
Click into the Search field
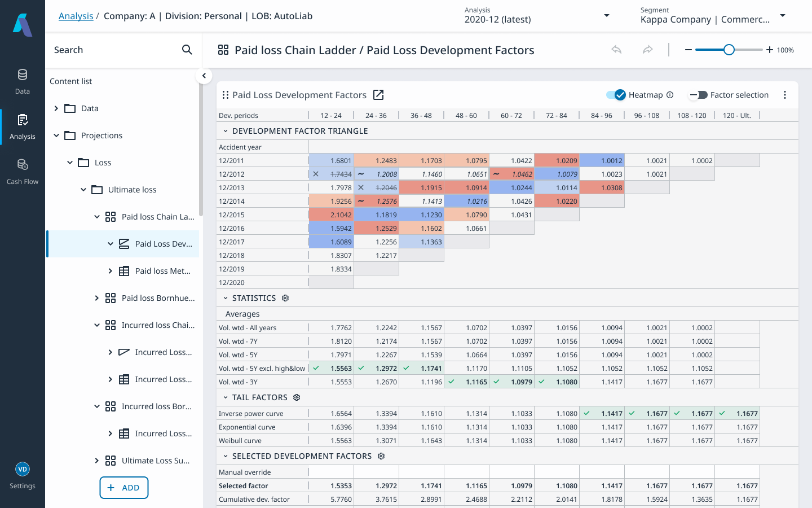click(x=115, y=50)
